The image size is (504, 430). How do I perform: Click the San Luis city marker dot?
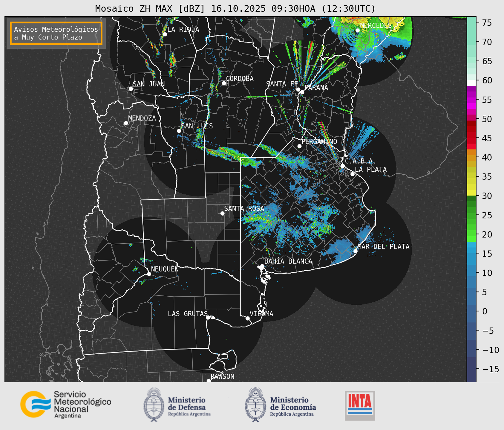tap(179, 131)
